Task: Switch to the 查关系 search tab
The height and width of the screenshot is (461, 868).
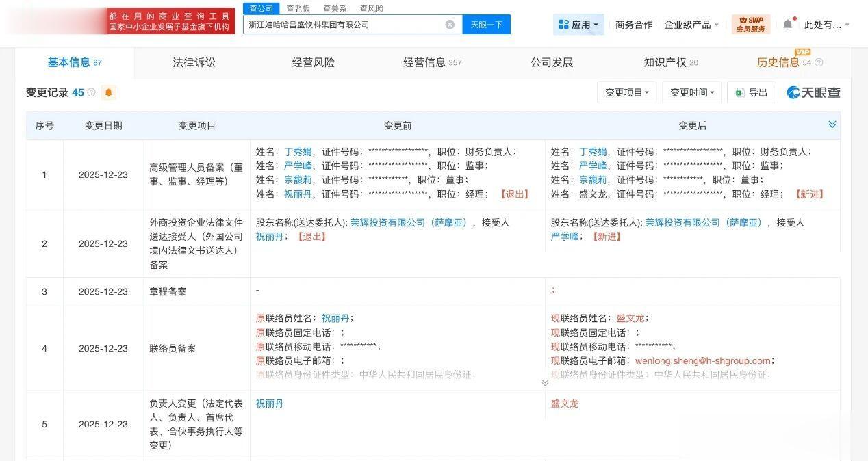Action: (335, 8)
